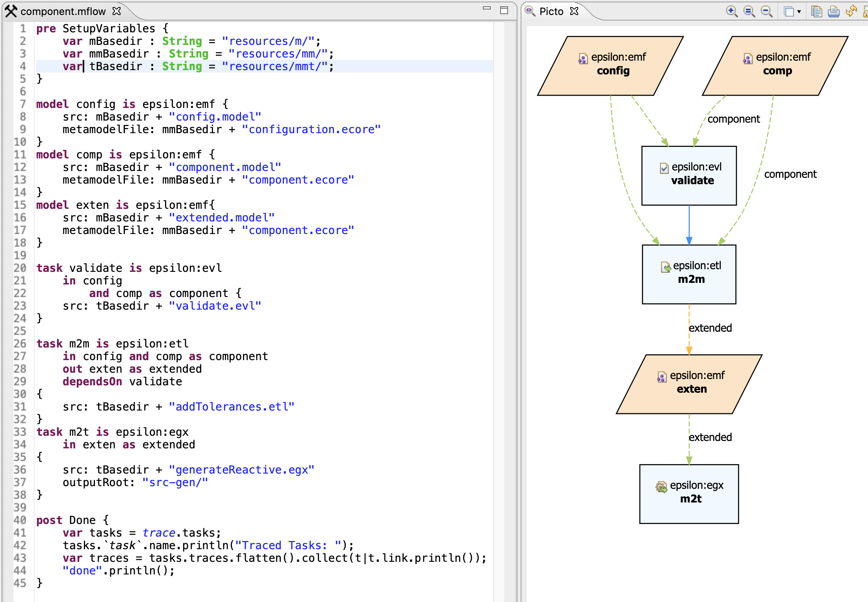Print the Picto diagram
The width and height of the screenshot is (868, 602).
834,11
